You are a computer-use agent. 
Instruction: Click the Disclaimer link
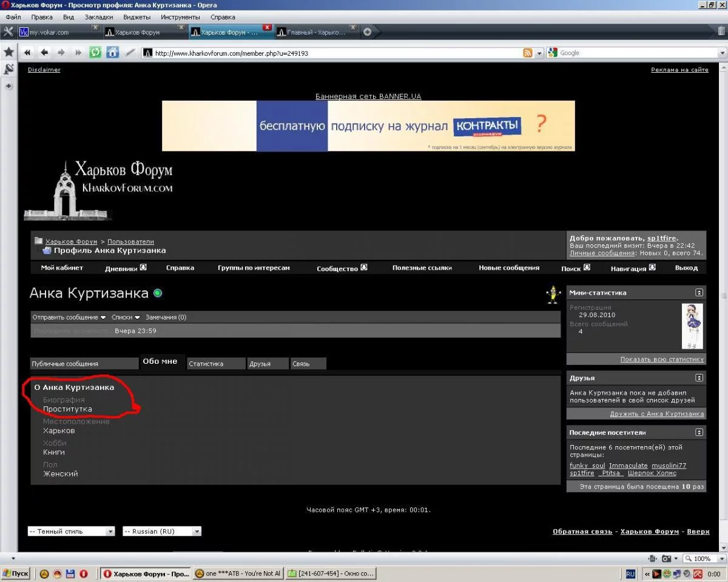[44, 70]
